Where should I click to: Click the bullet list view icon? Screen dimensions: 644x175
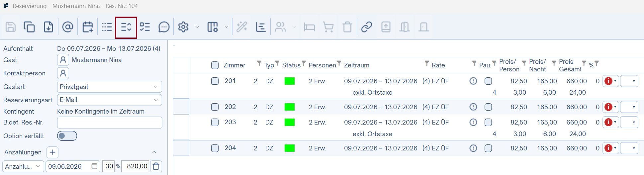(107, 27)
